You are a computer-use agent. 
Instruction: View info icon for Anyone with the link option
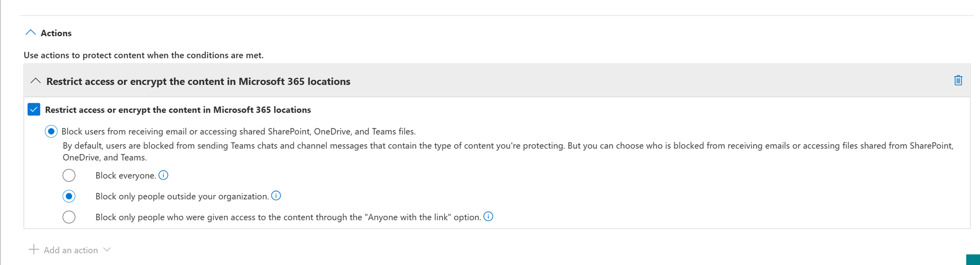488,216
